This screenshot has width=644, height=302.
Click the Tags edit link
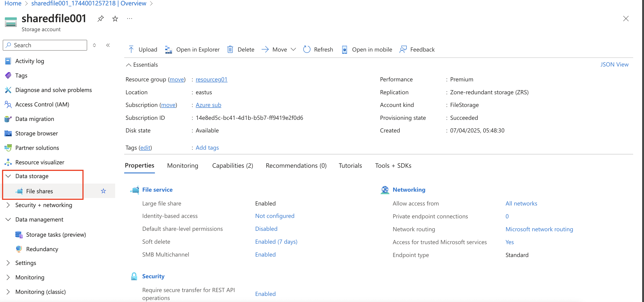coord(145,148)
